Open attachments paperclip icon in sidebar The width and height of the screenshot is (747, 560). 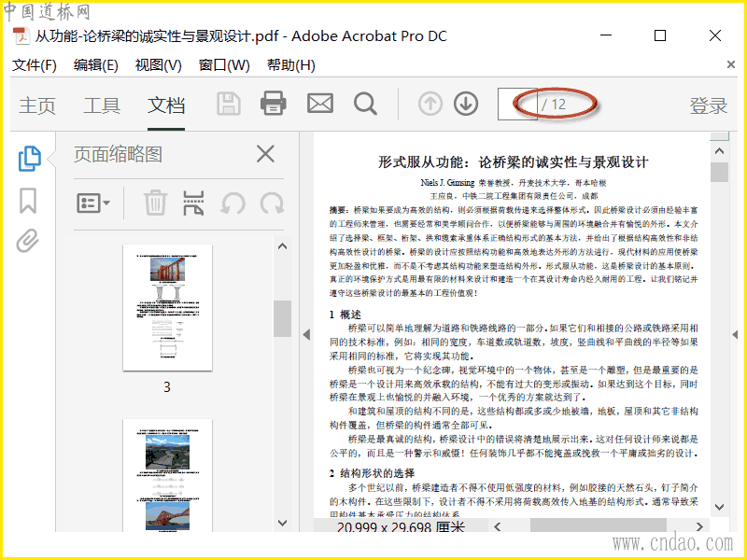pyautogui.click(x=27, y=241)
